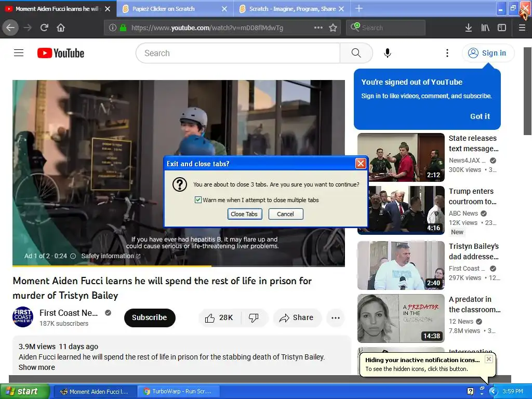Click the URL address bar text
Screen dimensions: 532x399
click(207, 28)
